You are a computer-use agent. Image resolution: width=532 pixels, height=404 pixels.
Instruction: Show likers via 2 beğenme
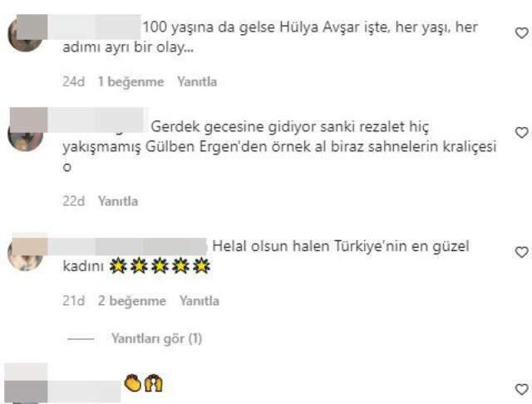click(x=132, y=301)
